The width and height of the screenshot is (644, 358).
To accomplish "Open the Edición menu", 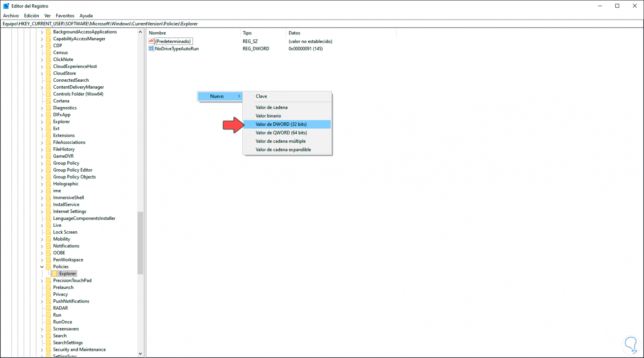I will pos(32,16).
